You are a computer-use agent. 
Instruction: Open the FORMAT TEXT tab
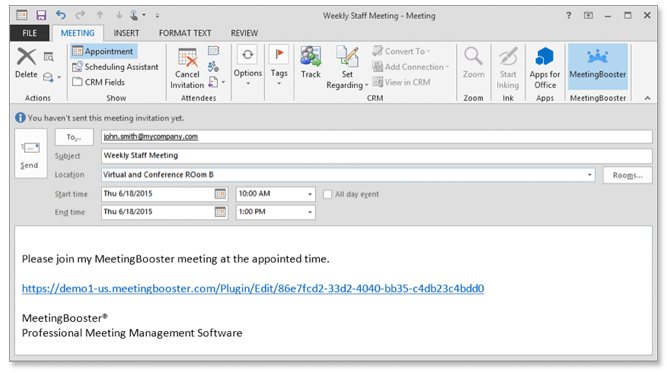pos(185,33)
